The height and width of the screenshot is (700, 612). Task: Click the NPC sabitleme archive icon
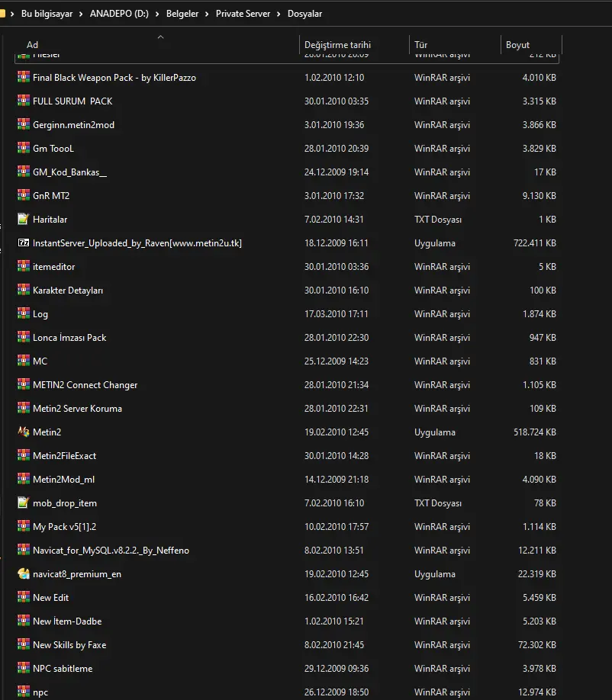(24, 669)
